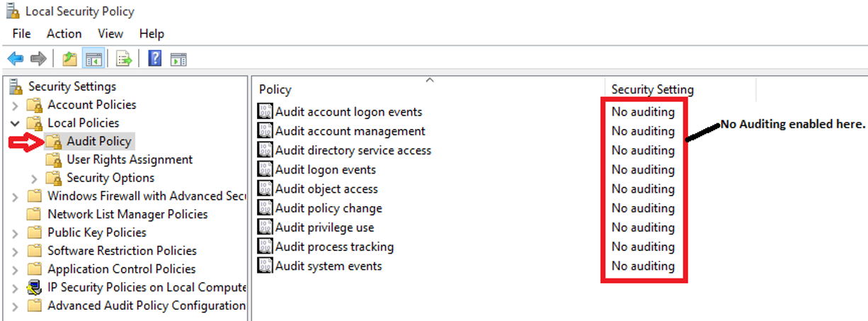This screenshot has width=868, height=321.
Task: Expand Advanced Audit Policy Configuration node
Action: click(16, 306)
